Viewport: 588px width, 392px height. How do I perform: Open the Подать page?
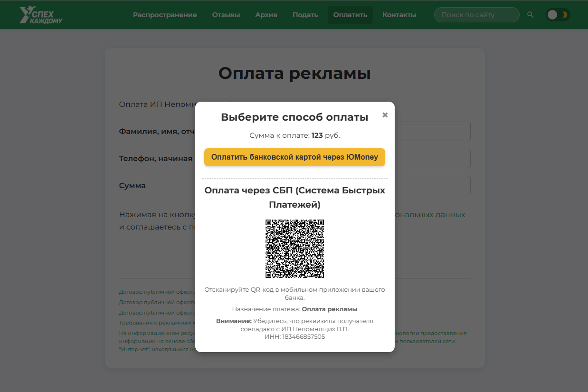tap(305, 15)
